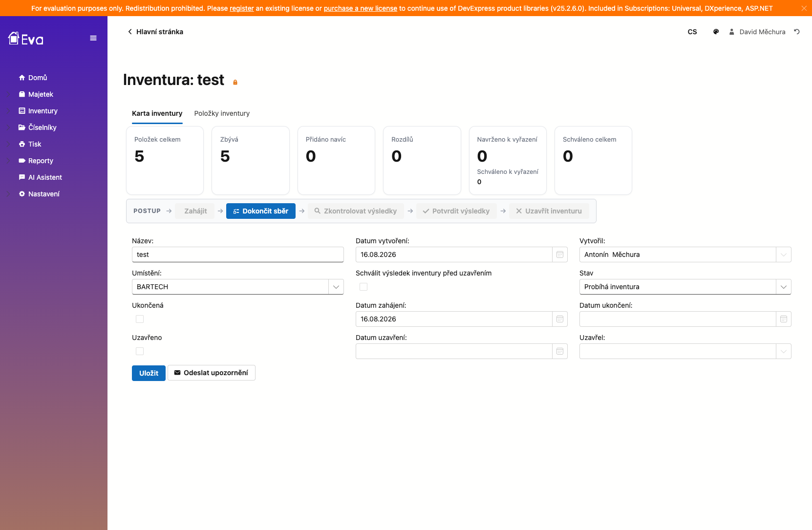Viewport: 812px width, 530px height.
Task: Click the user profile icon
Action: tap(731, 32)
